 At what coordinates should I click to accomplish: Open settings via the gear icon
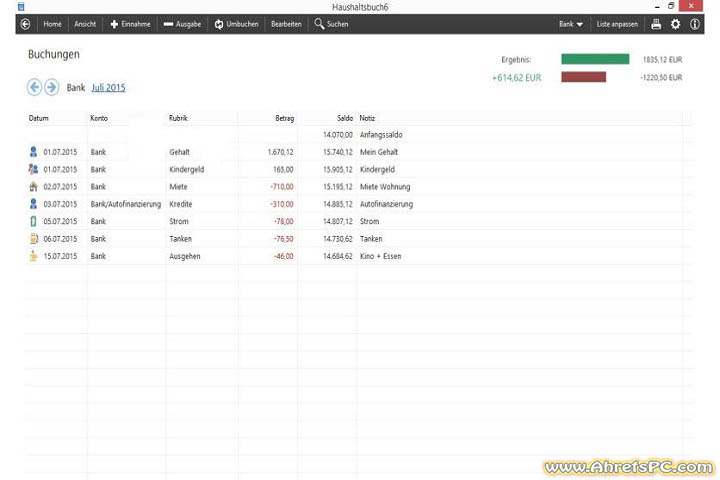pos(675,24)
